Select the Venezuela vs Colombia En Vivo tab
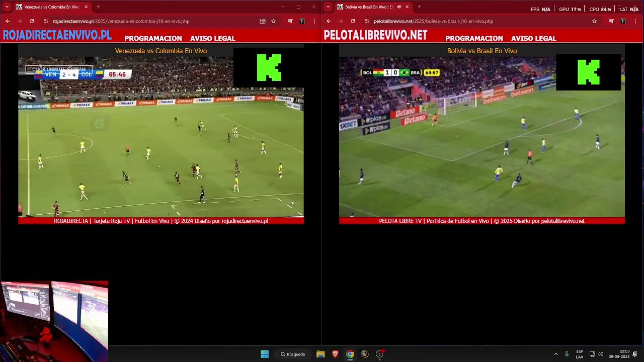 (52, 7)
